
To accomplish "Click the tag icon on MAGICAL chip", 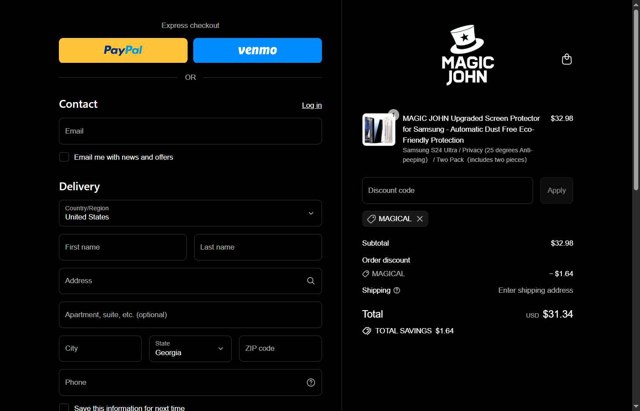I will [x=371, y=219].
